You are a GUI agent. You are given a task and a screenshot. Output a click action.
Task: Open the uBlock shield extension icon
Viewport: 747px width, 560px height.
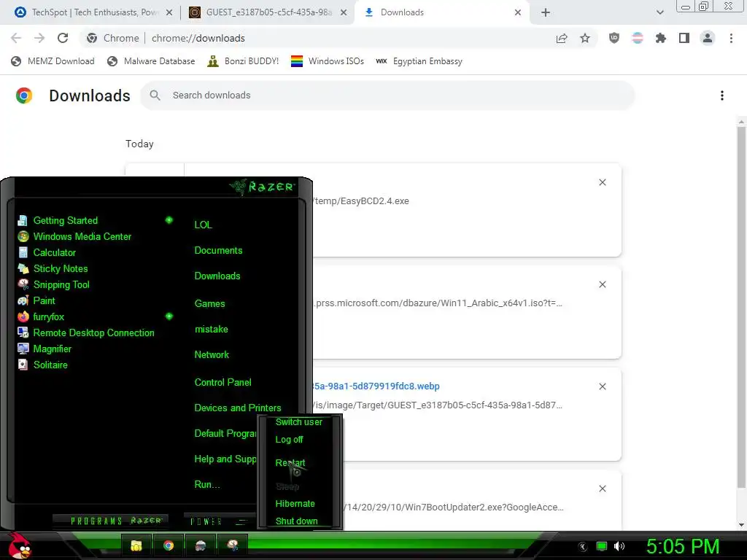tap(614, 38)
